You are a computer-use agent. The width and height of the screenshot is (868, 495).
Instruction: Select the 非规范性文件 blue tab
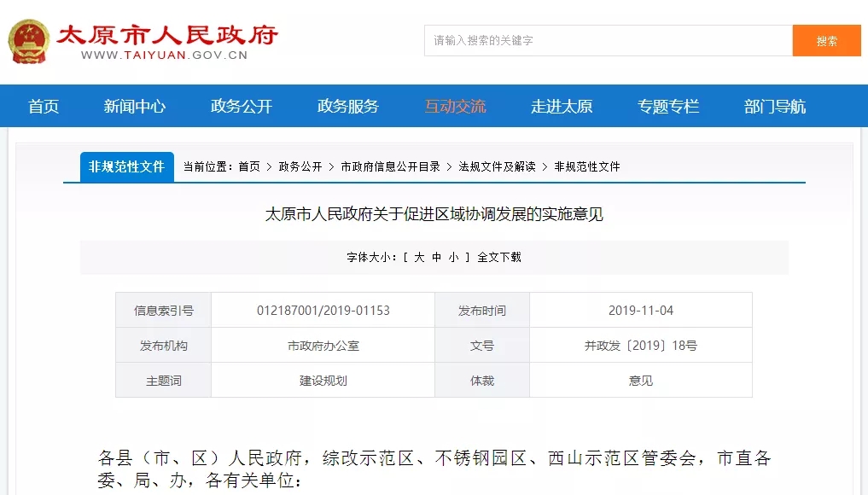126,166
